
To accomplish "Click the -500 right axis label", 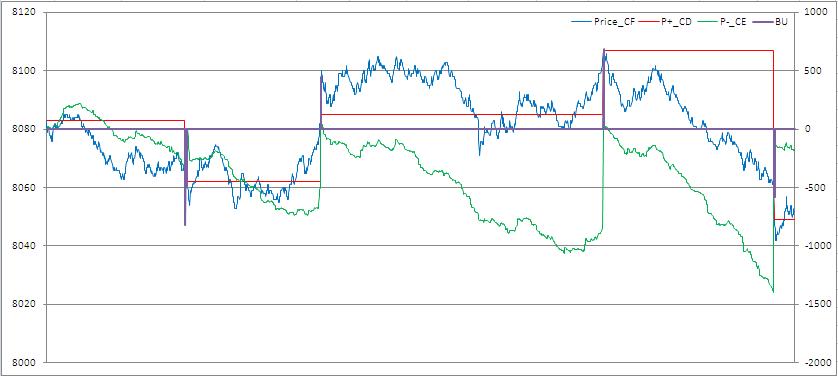I will (809, 187).
